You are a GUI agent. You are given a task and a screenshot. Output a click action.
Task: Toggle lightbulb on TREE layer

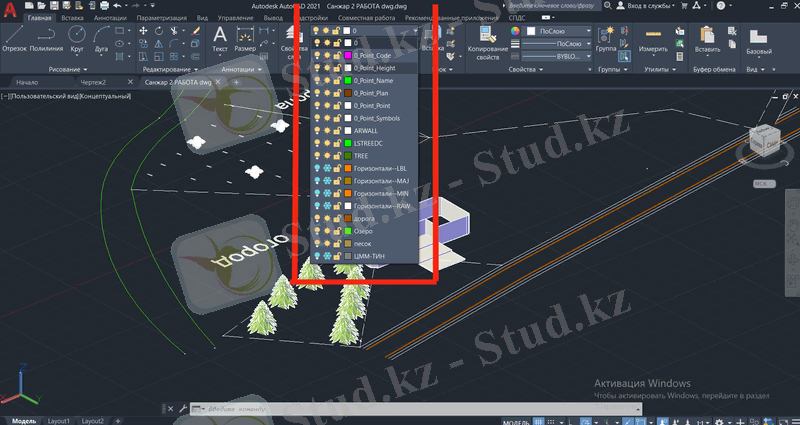(x=316, y=156)
